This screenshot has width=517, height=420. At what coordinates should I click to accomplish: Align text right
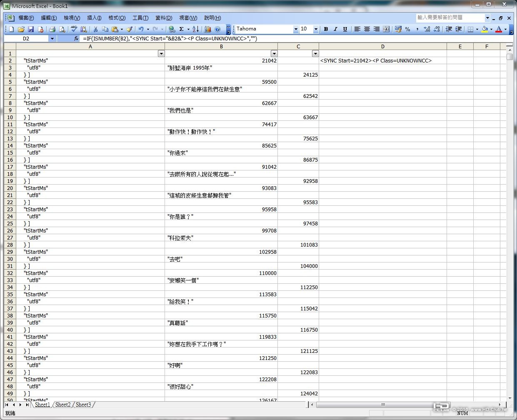(376, 29)
